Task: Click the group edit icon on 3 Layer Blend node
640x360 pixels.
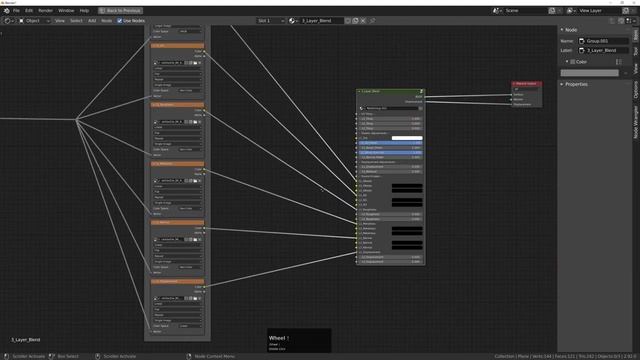Action: tap(421, 91)
